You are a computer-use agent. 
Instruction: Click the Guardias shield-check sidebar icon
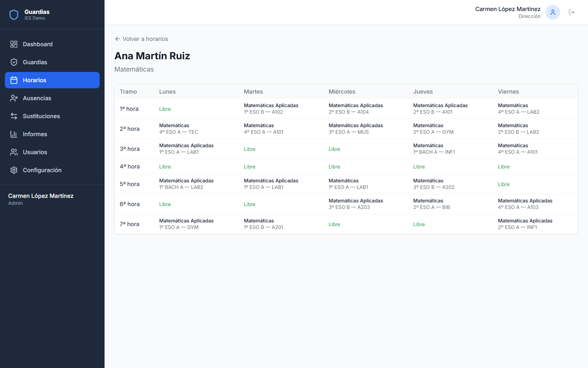pyautogui.click(x=14, y=62)
